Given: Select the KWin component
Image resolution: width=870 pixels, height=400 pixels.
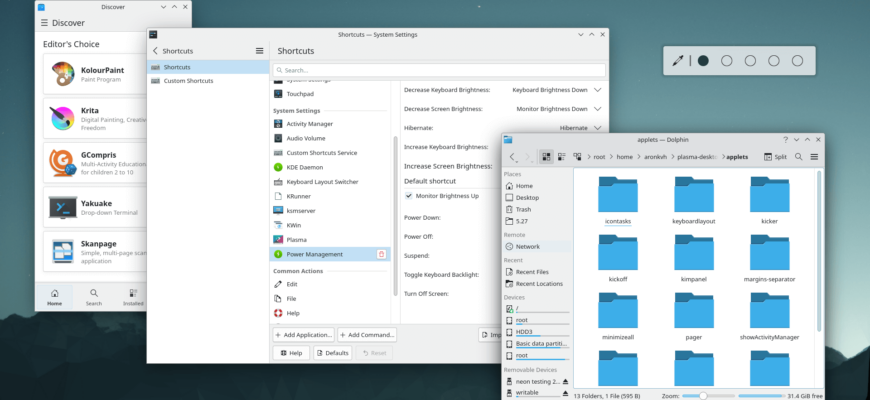Looking at the screenshot, I should 330,225.
